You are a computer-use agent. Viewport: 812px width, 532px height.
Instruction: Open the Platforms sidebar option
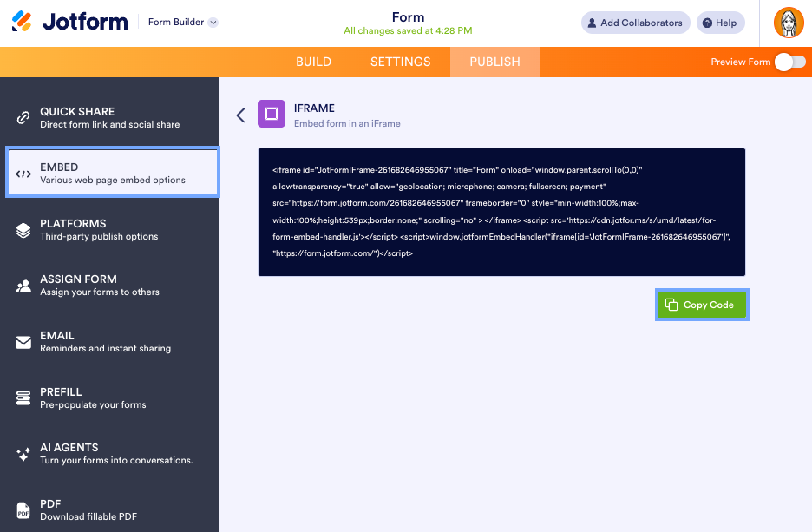coord(110,229)
